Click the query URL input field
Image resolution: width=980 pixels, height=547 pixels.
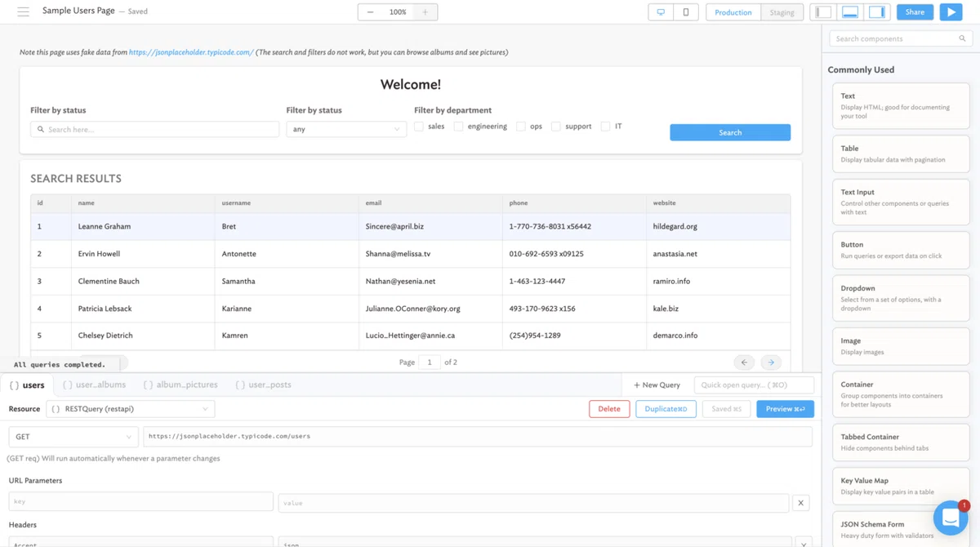pyautogui.click(x=478, y=437)
